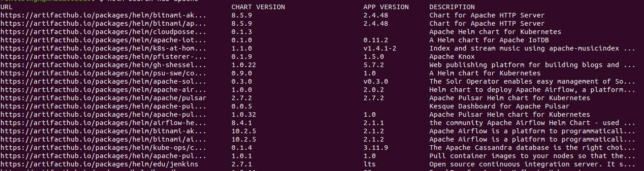Image resolution: width=644 pixels, height=171 pixels.
Task: Click the 'Apache Knox' description
Action: click(x=452, y=57)
